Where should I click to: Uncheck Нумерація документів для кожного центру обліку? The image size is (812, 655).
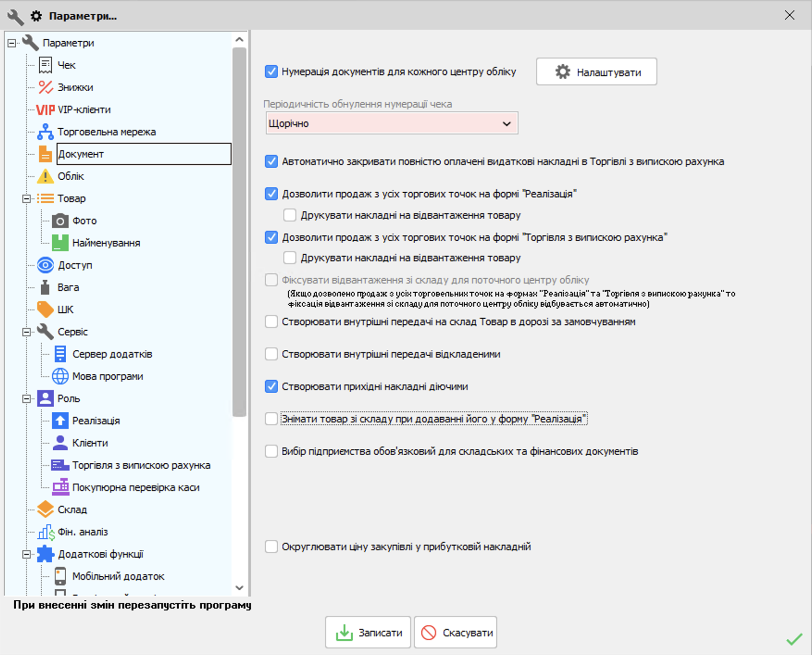(x=271, y=72)
